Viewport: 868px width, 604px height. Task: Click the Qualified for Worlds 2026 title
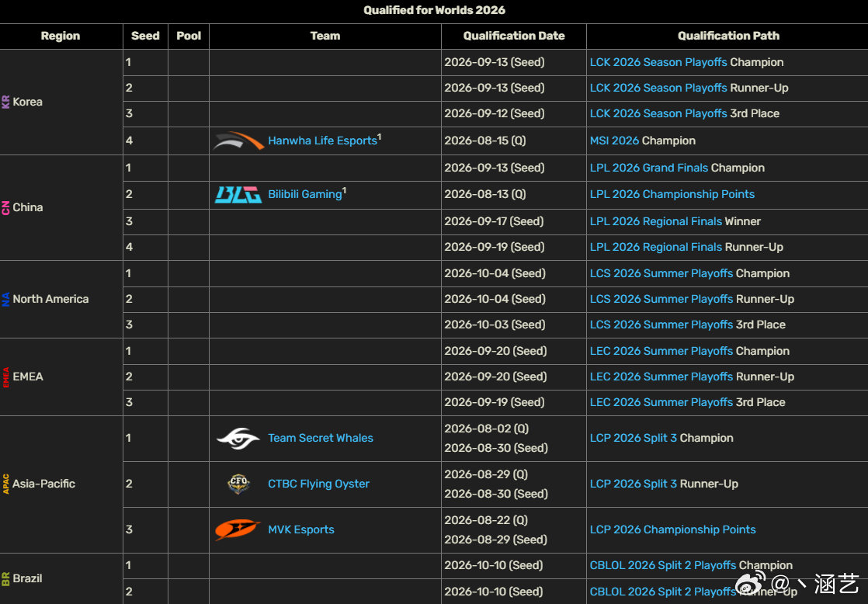(x=434, y=10)
